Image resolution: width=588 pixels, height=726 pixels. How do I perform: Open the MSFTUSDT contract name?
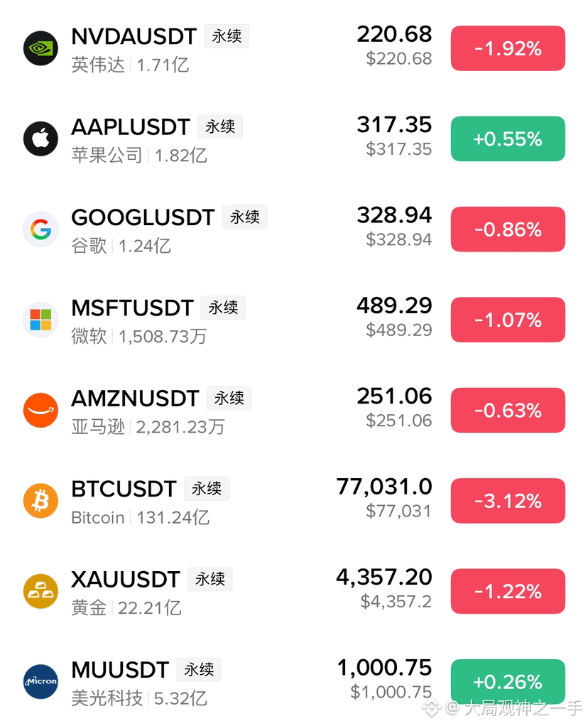tap(132, 308)
